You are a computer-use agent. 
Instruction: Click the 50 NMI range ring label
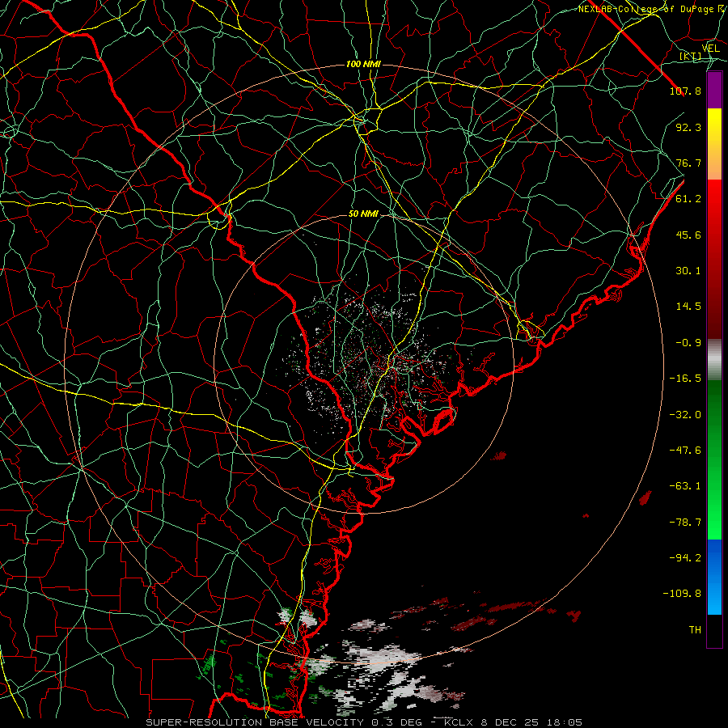(363, 214)
